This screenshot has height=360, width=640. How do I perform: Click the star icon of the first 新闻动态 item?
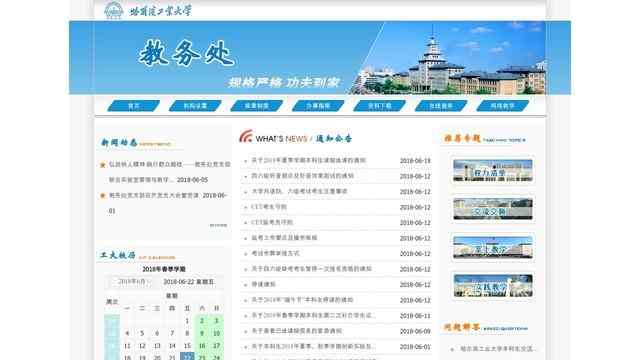pos(103,165)
